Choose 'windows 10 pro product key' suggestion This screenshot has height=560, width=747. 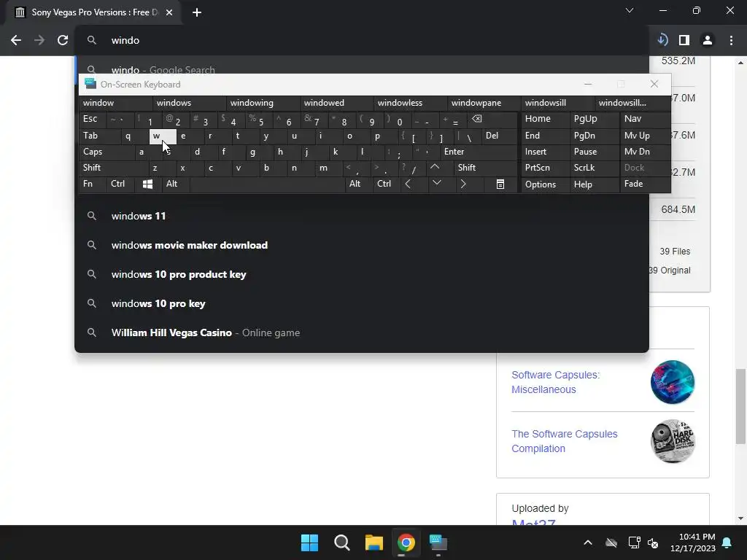362,274
